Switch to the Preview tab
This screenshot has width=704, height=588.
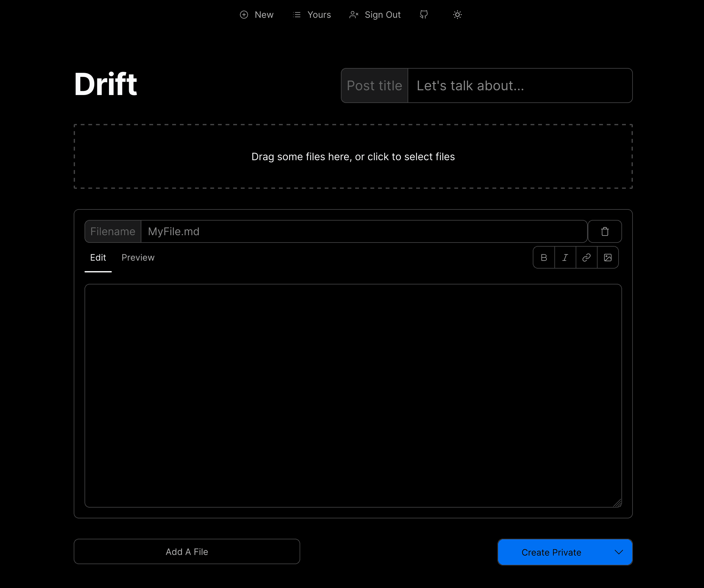138,257
